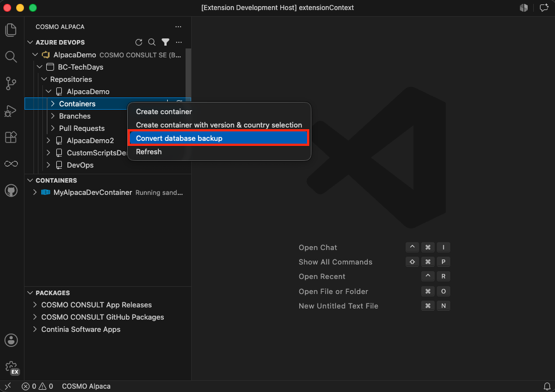Viewport: 555px width, 392px height.
Task: Open the Extensions view
Action: 11,137
